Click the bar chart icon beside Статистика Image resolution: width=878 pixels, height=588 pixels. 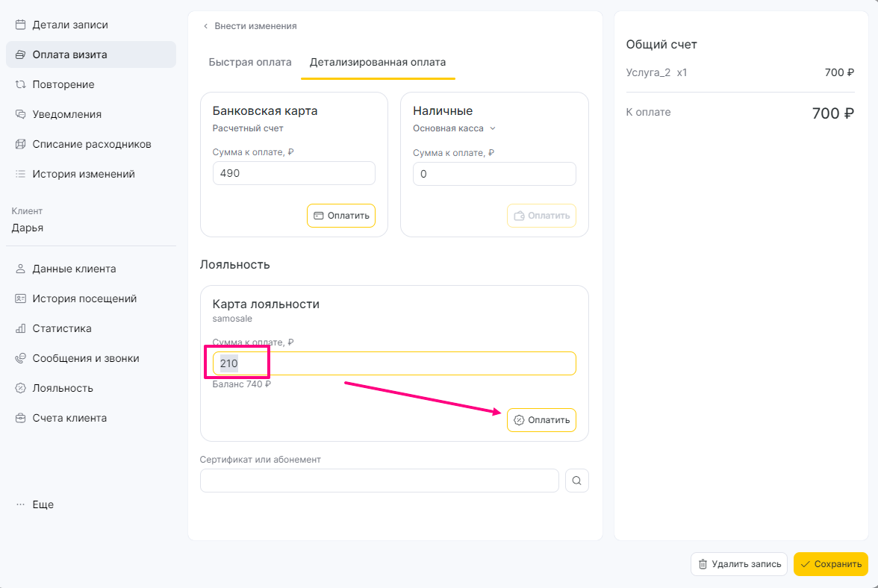tap(21, 328)
